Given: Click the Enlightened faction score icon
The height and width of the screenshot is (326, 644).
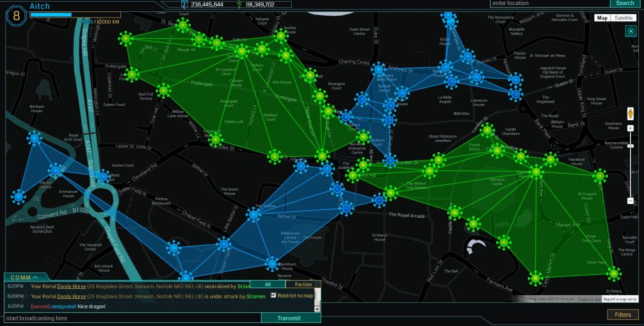Looking at the screenshot, I should (x=240, y=4).
